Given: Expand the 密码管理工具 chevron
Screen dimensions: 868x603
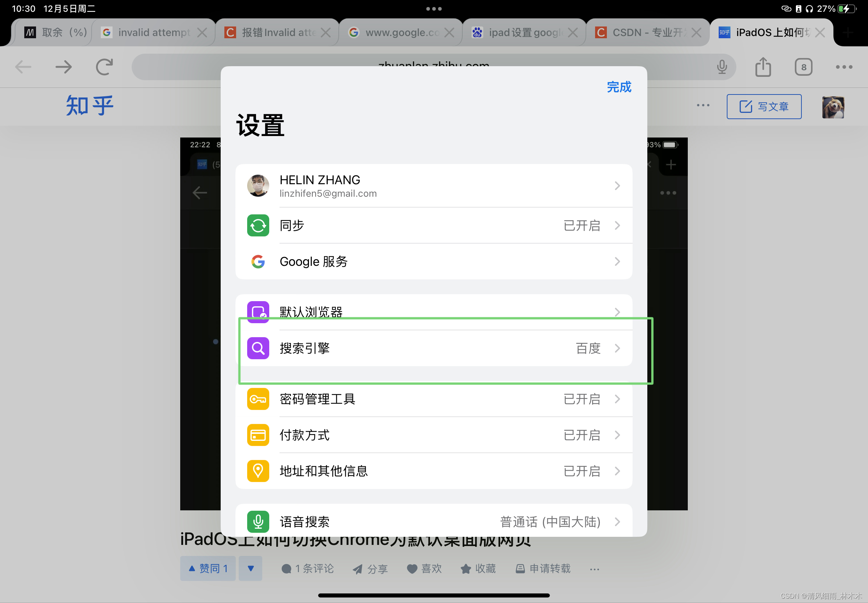Looking at the screenshot, I should click(x=617, y=399).
